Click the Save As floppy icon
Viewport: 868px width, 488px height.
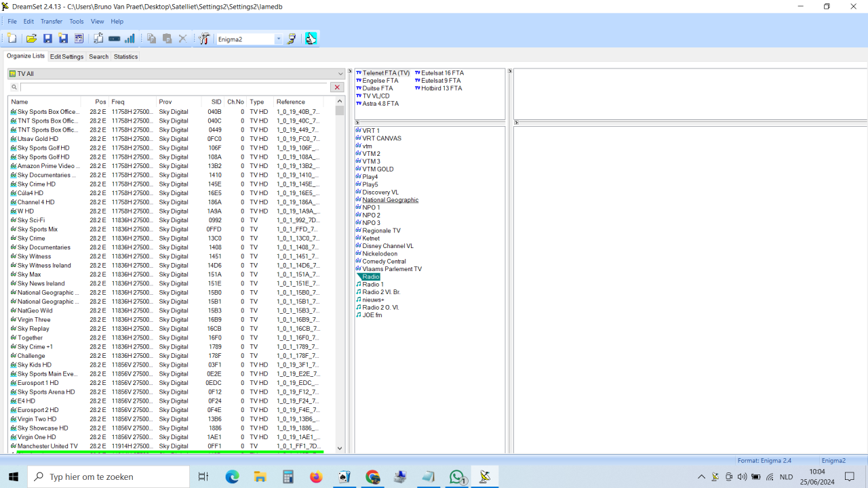pyautogui.click(x=63, y=39)
